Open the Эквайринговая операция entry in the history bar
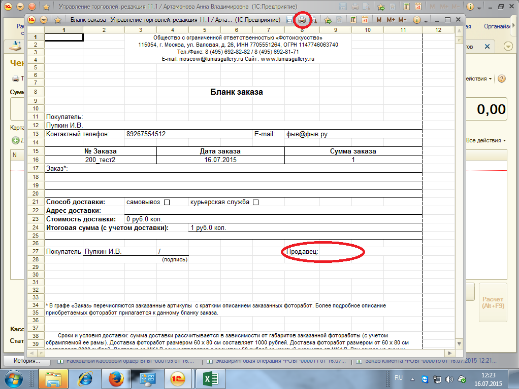The width and height of the screenshot is (519, 389). tap(278, 361)
